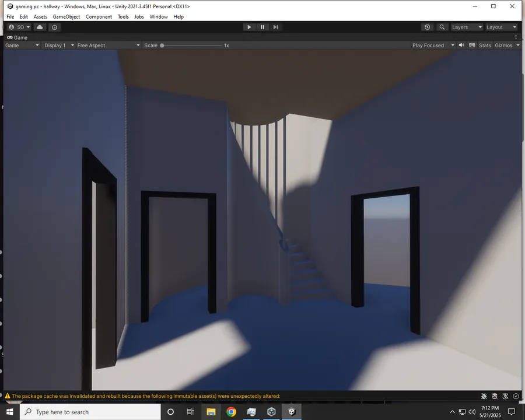Toggle the Stats overlay
The image size is (525, 420).
click(x=485, y=45)
